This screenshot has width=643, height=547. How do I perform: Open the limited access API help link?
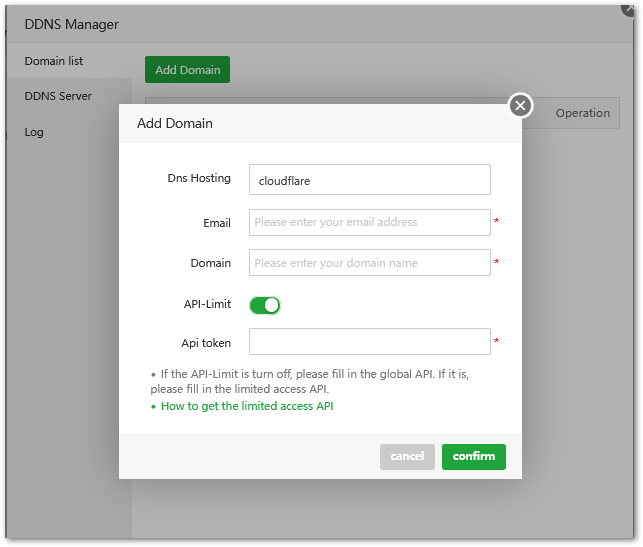[247, 406]
